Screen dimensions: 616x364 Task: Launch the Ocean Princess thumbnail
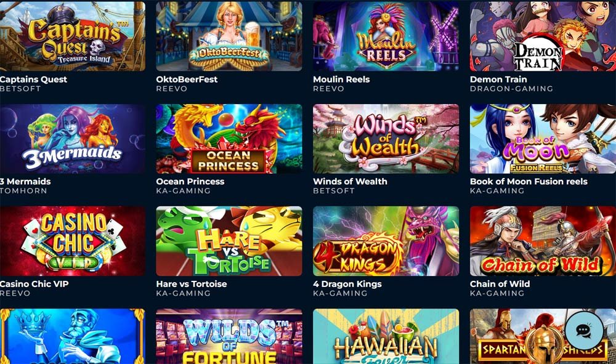pos(229,139)
